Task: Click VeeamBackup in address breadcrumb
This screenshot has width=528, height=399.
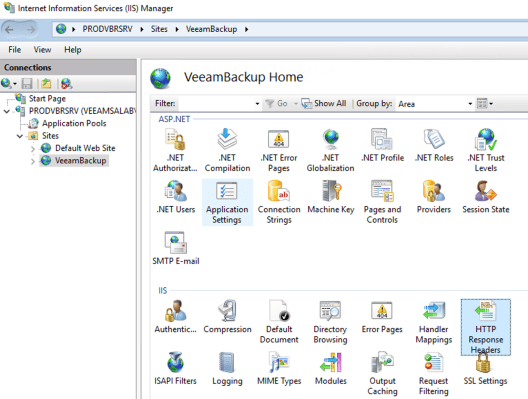Action: (211, 29)
